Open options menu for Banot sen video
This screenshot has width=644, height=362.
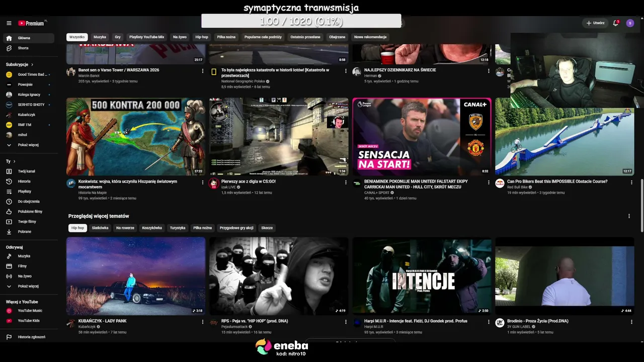pyautogui.click(x=203, y=71)
